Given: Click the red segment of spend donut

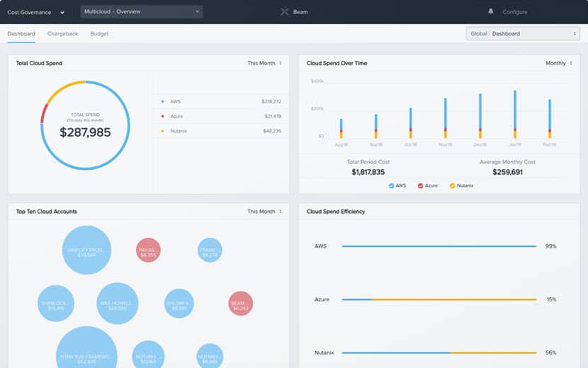Looking at the screenshot, I should pos(44,113).
